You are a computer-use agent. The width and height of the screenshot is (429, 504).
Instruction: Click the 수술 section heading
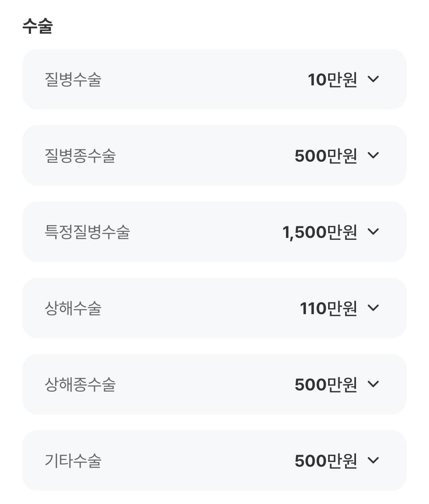37,26
